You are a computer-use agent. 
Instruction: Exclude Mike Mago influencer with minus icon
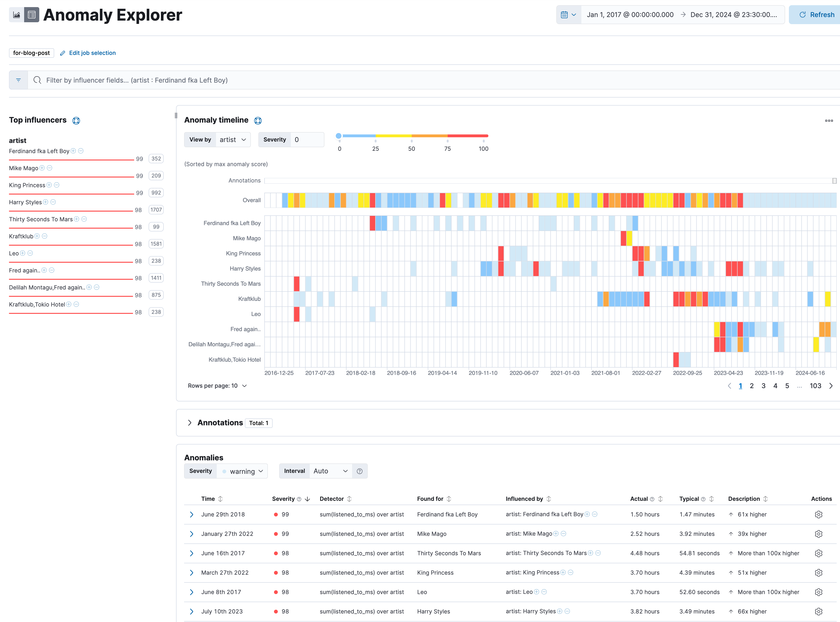[50, 168]
